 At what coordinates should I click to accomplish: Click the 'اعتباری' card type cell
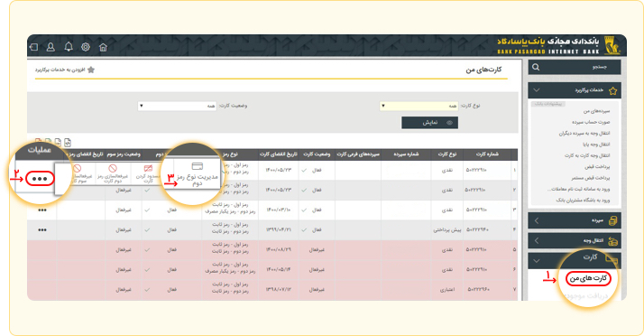447,290
